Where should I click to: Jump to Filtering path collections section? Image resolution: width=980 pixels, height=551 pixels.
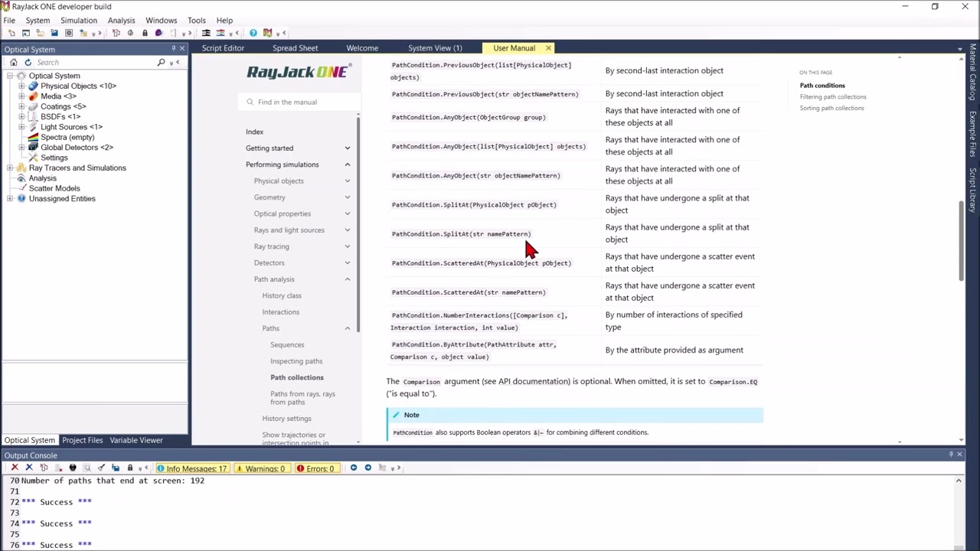pos(833,97)
